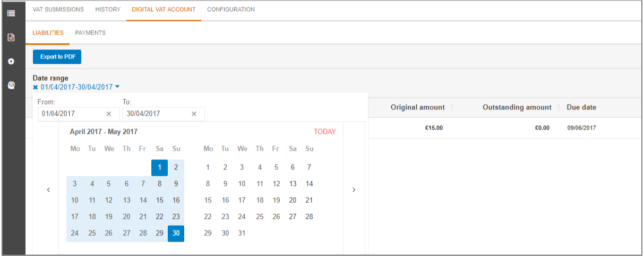Select 15 April in the calendar
644x256 pixels.
pyautogui.click(x=159, y=200)
